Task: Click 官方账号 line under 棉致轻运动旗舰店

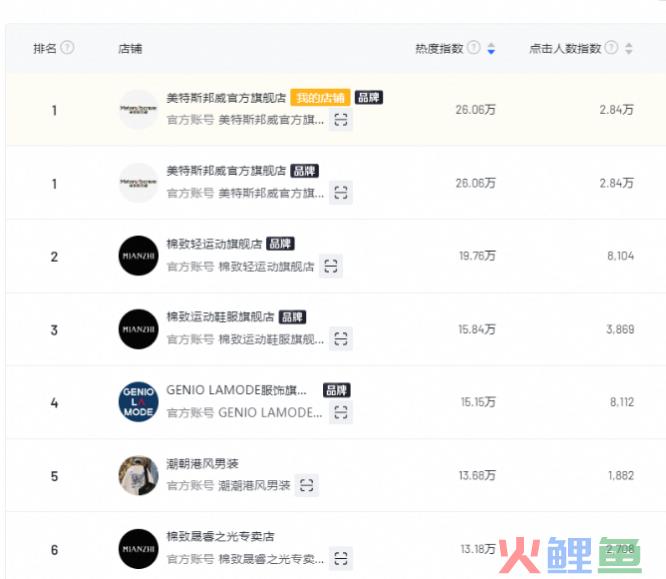Action: (x=240, y=267)
